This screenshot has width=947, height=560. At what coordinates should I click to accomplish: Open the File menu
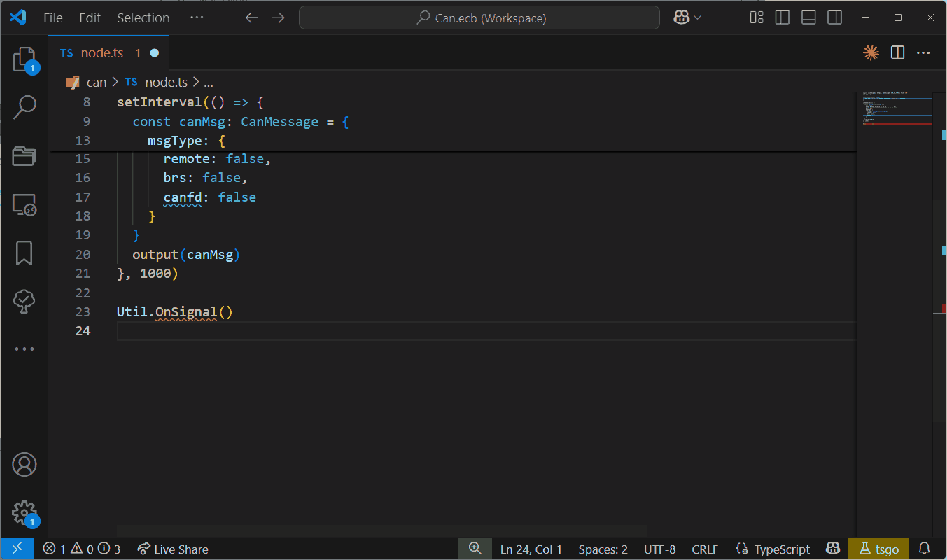click(x=53, y=17)
